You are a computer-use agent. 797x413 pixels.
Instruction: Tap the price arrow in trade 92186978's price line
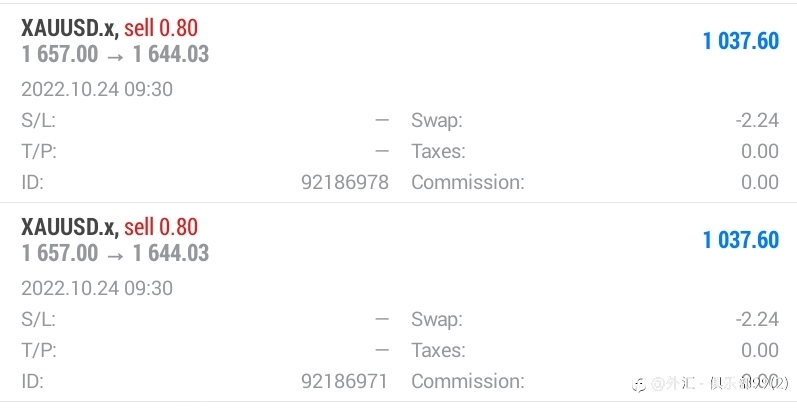pyautogui.click(x=115, y=56)
